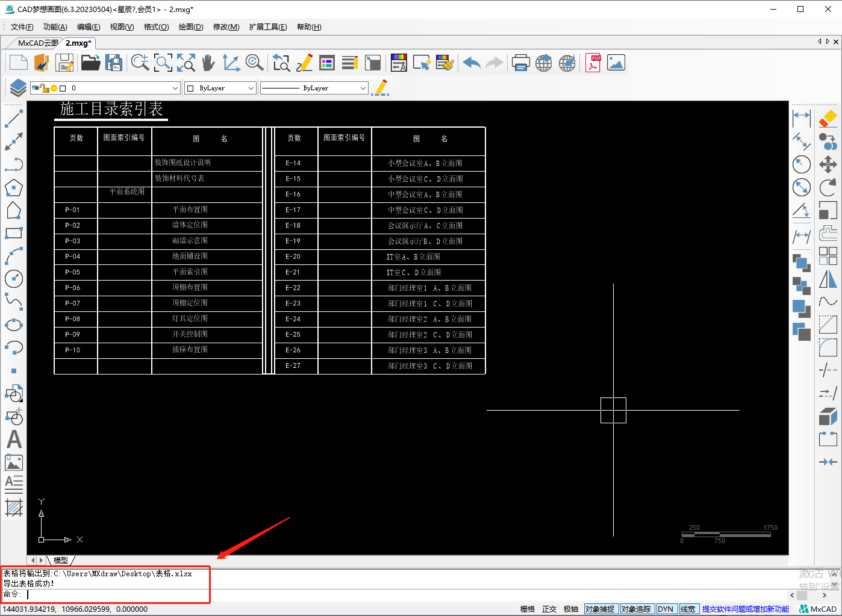Create a new drawing file
The width and height of the screenshot is (842, 616).
click(x=19, y=63)
